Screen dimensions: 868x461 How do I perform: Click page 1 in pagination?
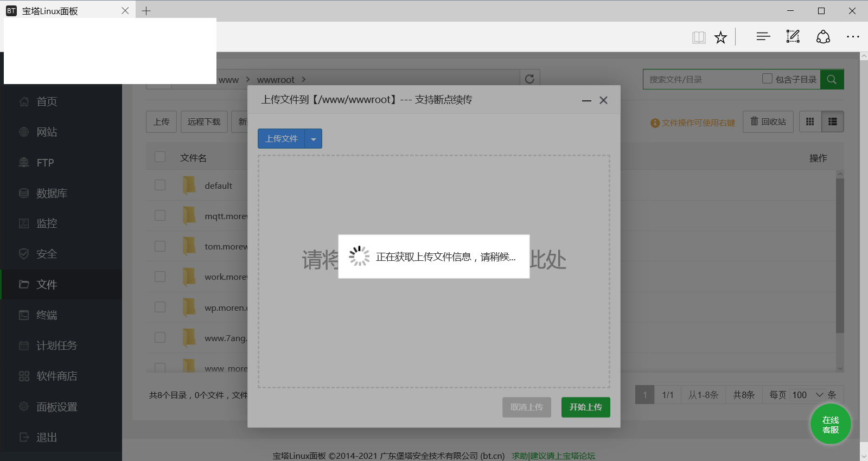(x=644, y=395)
